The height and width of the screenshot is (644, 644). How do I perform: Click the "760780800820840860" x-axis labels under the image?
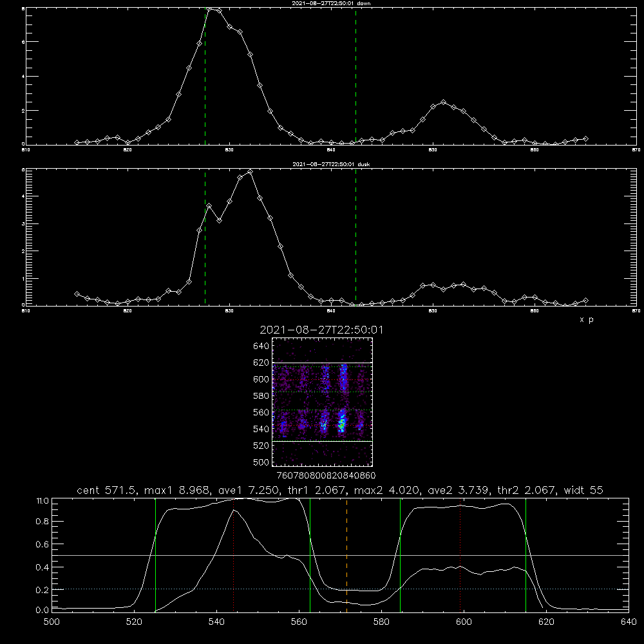coord(326,475)
